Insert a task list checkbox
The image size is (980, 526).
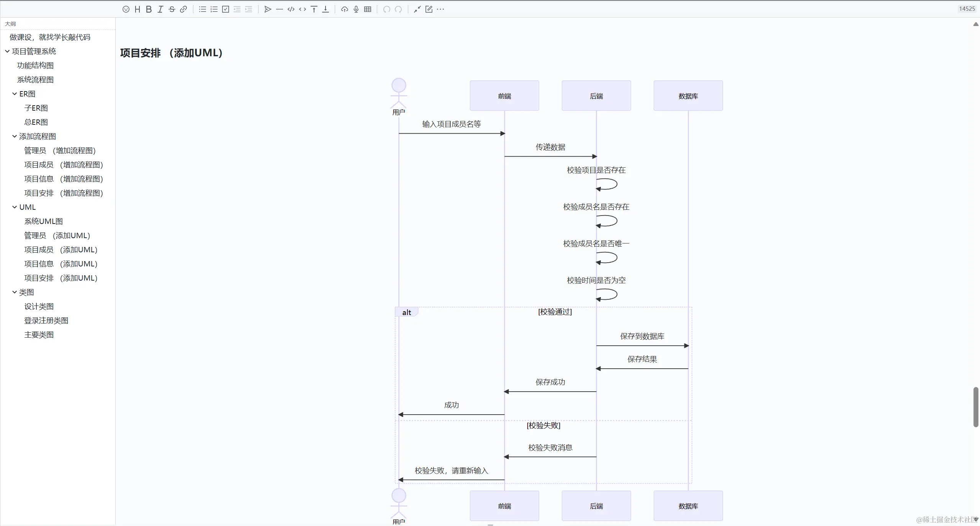pos(226,9)
